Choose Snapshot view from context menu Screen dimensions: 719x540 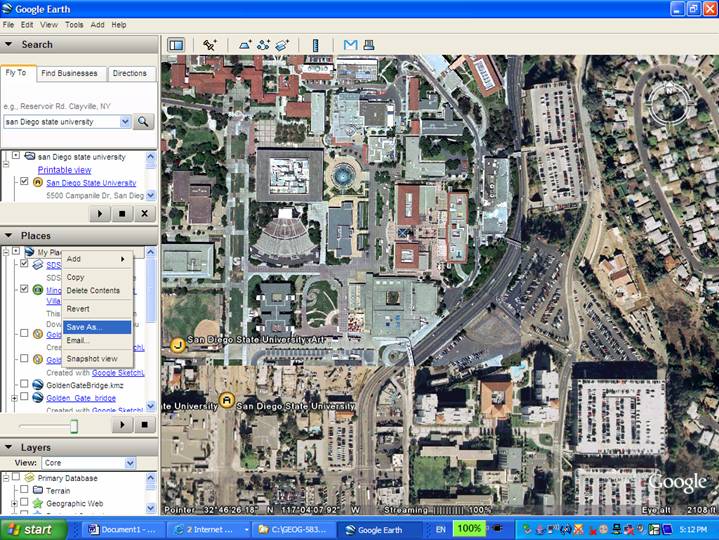[97, 358]
